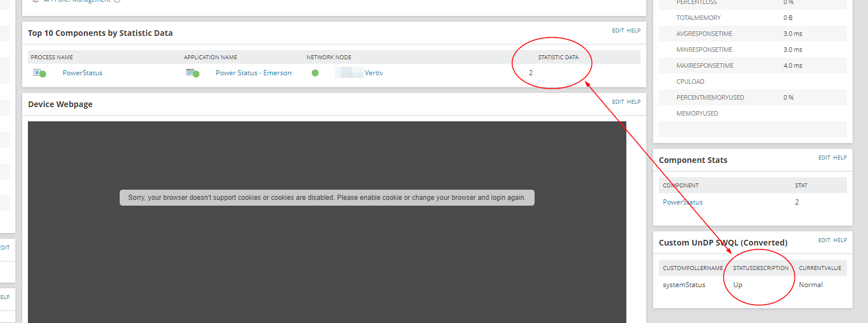Open the Vertiv network node link
The width and height of the screenshot is (868, 323).
point(374,73)
